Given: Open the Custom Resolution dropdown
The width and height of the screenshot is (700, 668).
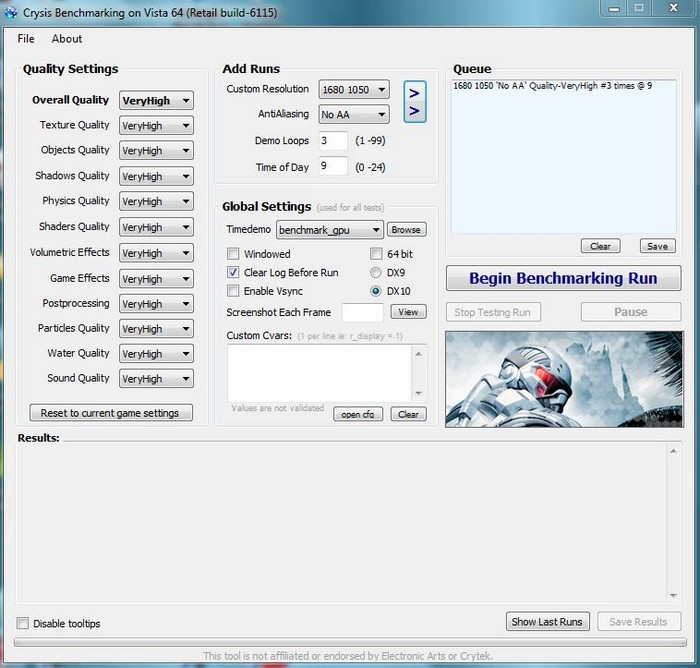Looking at the screenshot, I should tap(354, 90).
